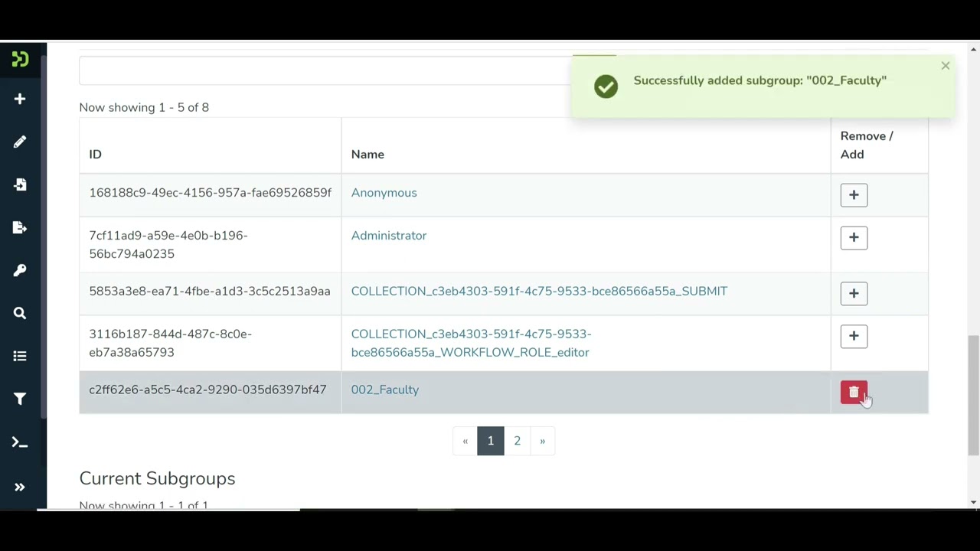This screenshot has height=551, width=980.
Task: Remove the 002_Faculty subgroup with trash button
Action: (854, 393)
